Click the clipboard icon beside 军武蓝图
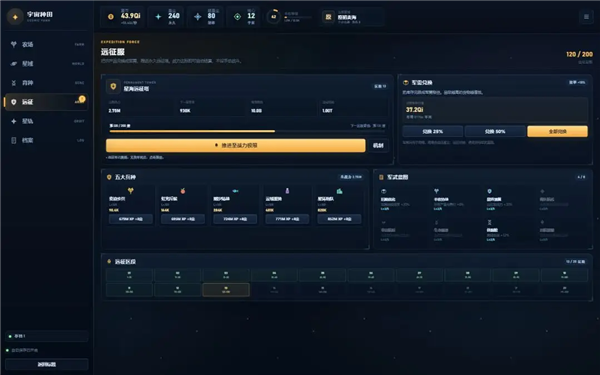 point(381,177)
